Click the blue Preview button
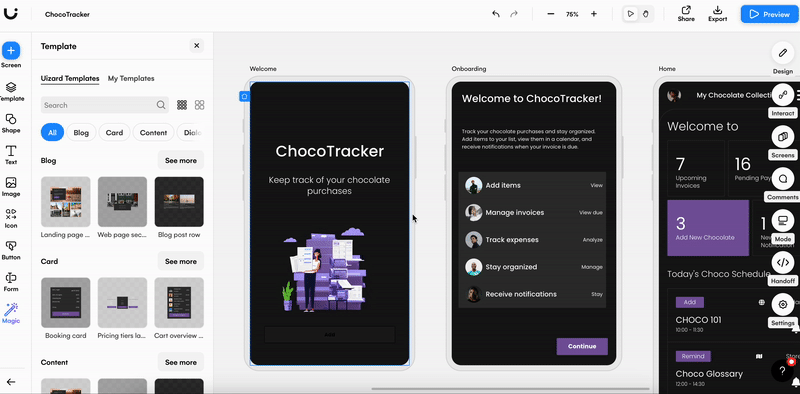 click(769, 14)
